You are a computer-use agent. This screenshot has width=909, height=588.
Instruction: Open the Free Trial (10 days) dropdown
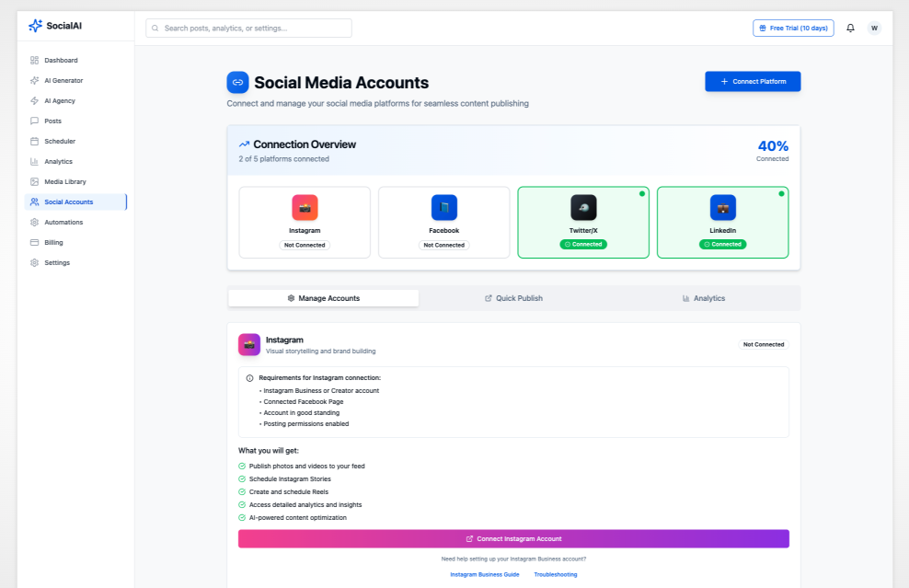792,28
